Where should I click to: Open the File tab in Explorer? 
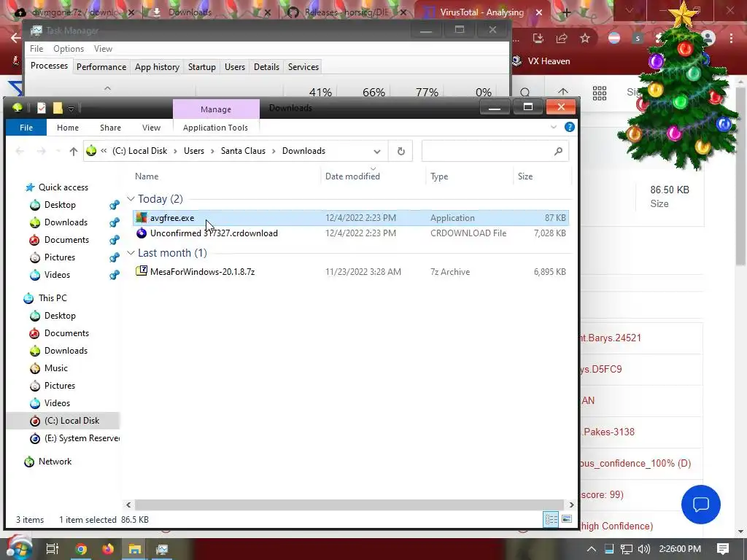(26, 128)
